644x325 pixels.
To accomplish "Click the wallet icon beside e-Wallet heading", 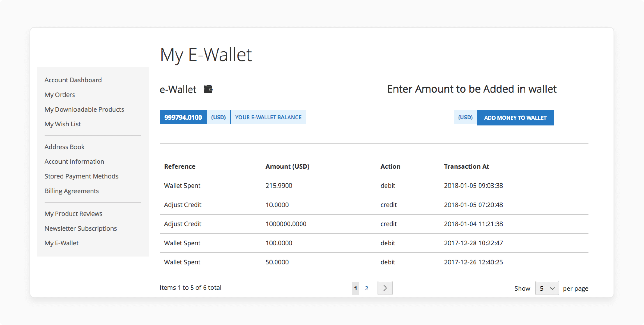I will click(x=208, y=89).
